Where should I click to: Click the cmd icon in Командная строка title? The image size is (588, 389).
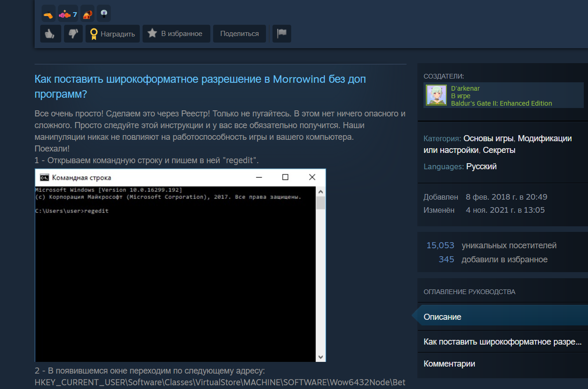point(44,177)
